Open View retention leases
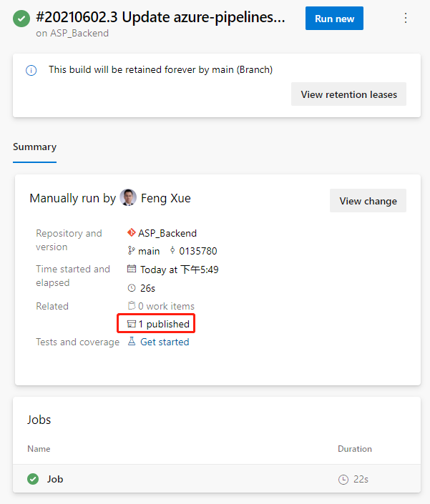The height and width of the screenshot is (504, 430). coord(348,94)
